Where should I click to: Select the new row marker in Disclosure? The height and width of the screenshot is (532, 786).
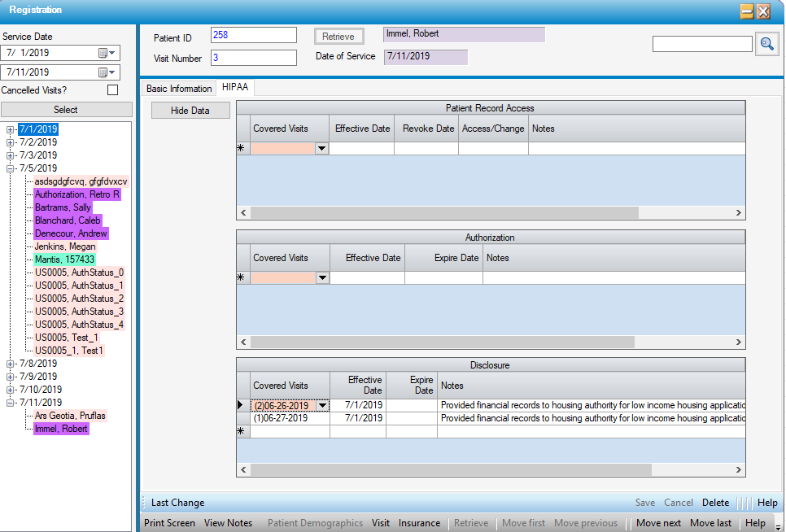pos(241,432)
